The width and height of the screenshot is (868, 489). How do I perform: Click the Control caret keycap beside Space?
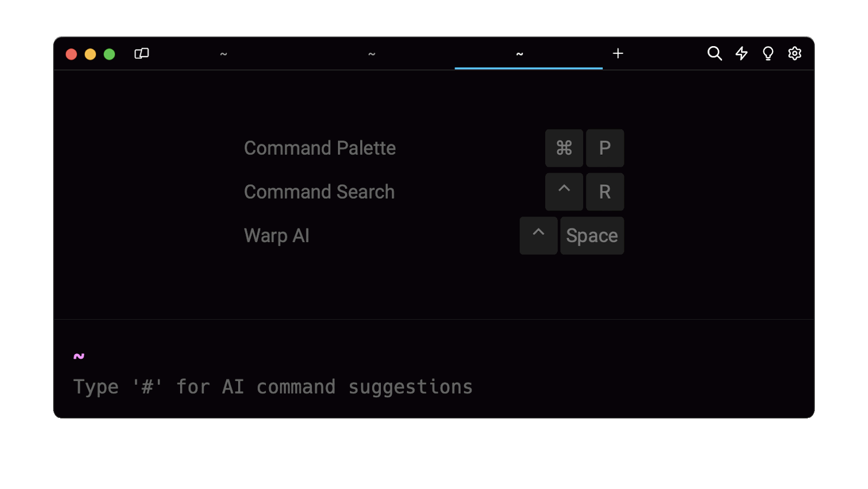(x=538, y=236)
